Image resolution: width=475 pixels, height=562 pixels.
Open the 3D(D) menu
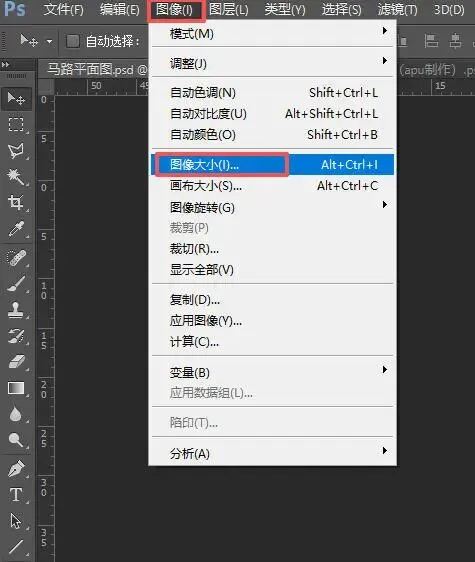point(449,10)
